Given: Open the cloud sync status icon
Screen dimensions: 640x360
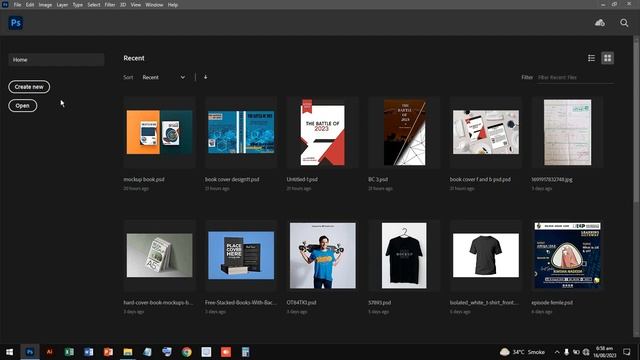Looking at the screenshot, I should click(600, 23).
